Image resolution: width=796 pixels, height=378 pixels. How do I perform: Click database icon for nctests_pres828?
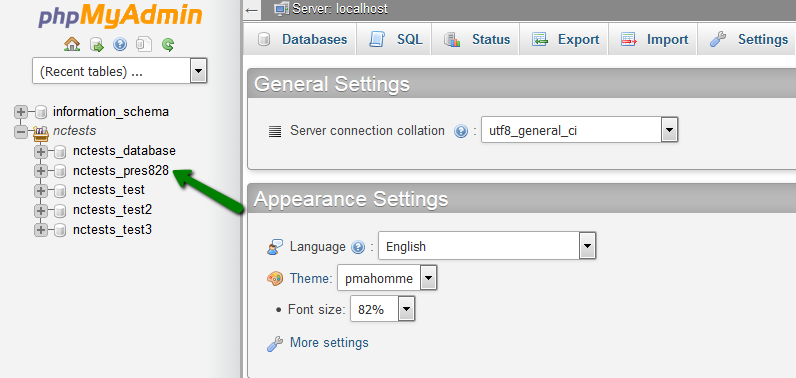[60, 171]
